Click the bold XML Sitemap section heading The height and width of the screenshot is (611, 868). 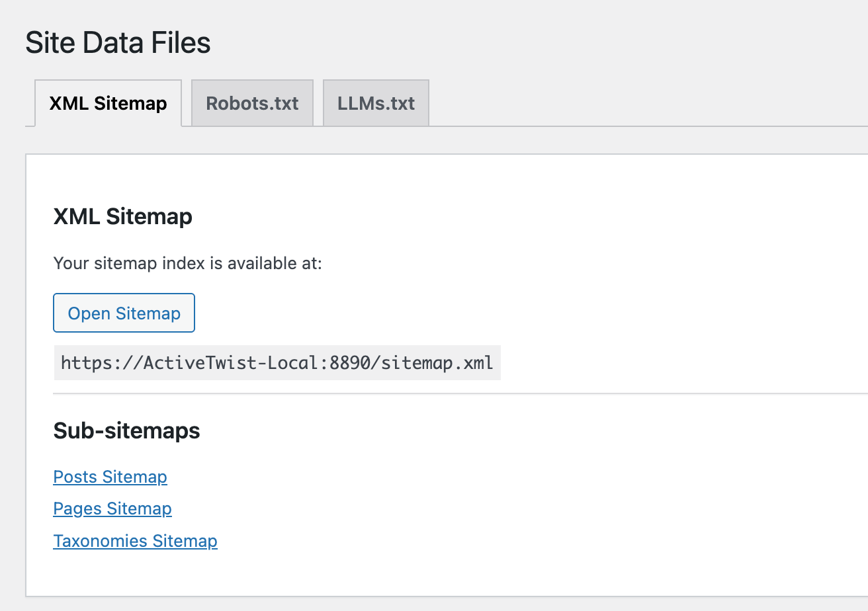click(122, 216)
